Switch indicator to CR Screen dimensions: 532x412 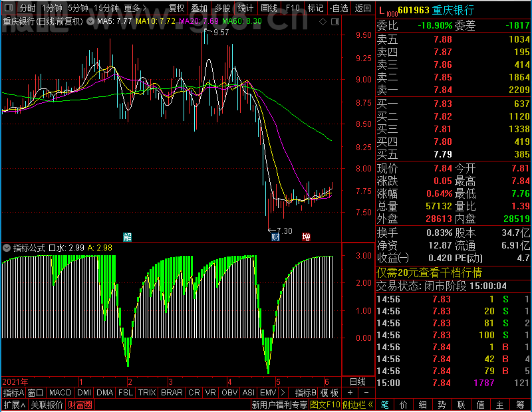pos(194,393)
